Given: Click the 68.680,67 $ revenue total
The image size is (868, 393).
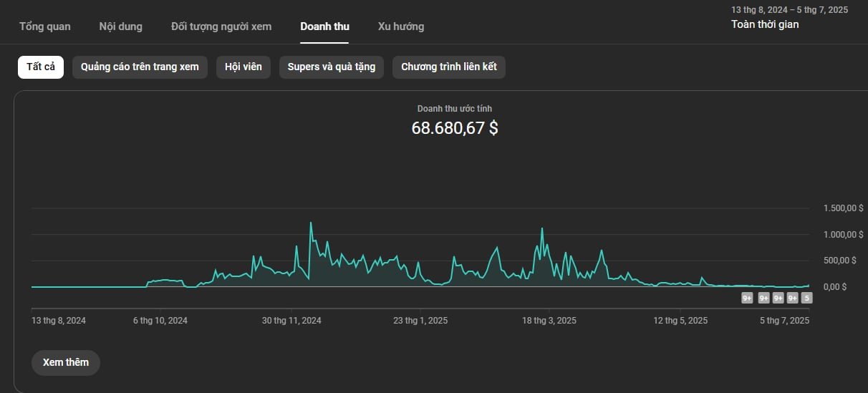Looking at the screenshot, I should point(455,129).
